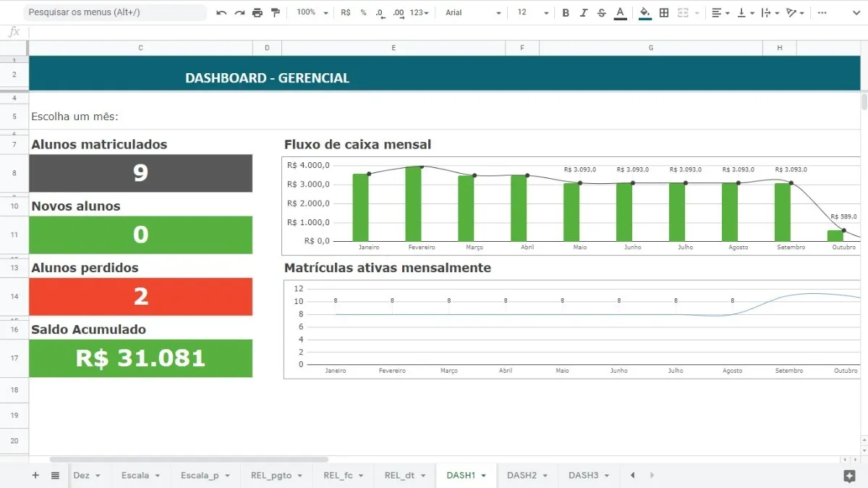
Task: Select the paint format roller
Action: (275, 13)
